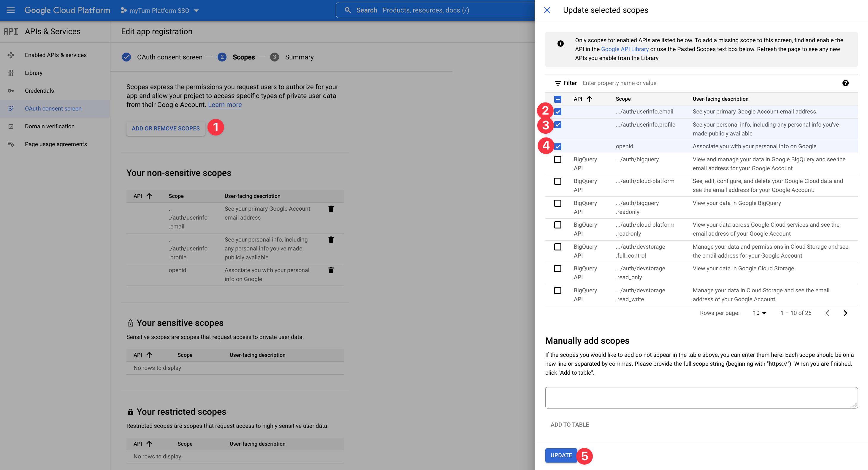
Task: Click the OAuth consent screen sidebar icon
Action: coord(11,108)
